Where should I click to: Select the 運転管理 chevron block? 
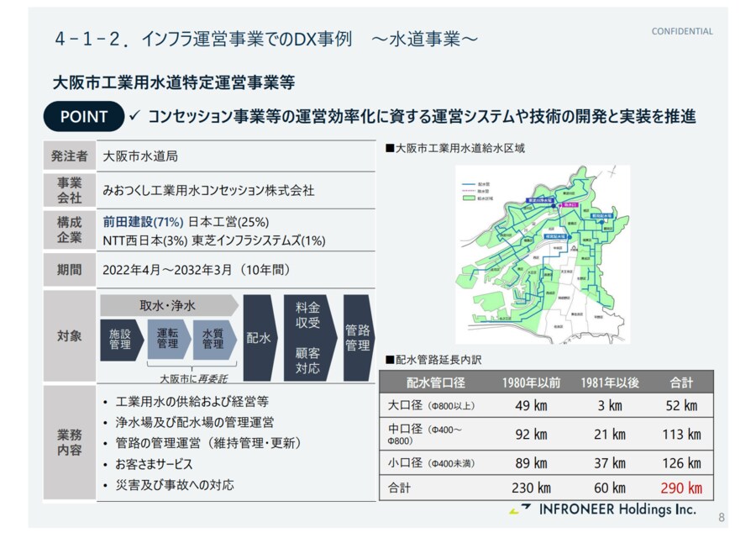coord(167,338)
